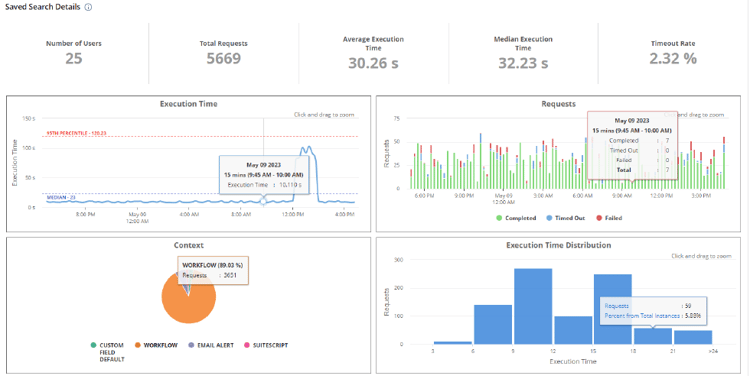Click the 9-12 bar in Execution Time Distribution
This screenshot has width=750, height=379.
point(533,306)
